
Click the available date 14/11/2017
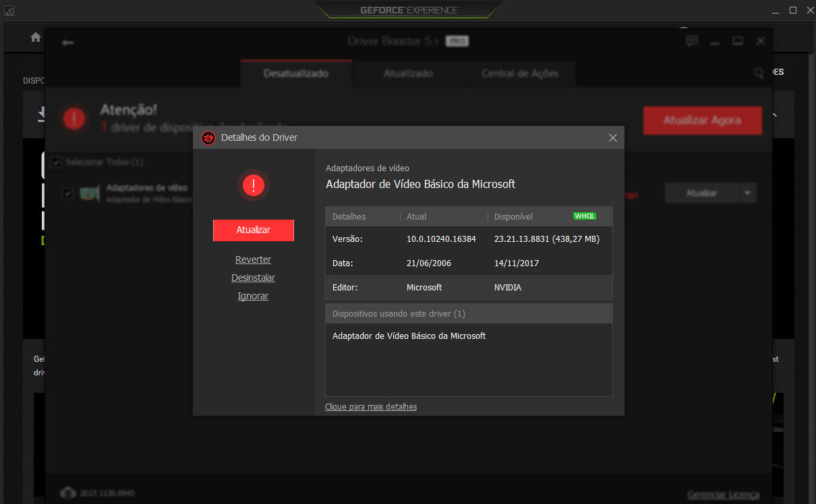coord(517,263)
